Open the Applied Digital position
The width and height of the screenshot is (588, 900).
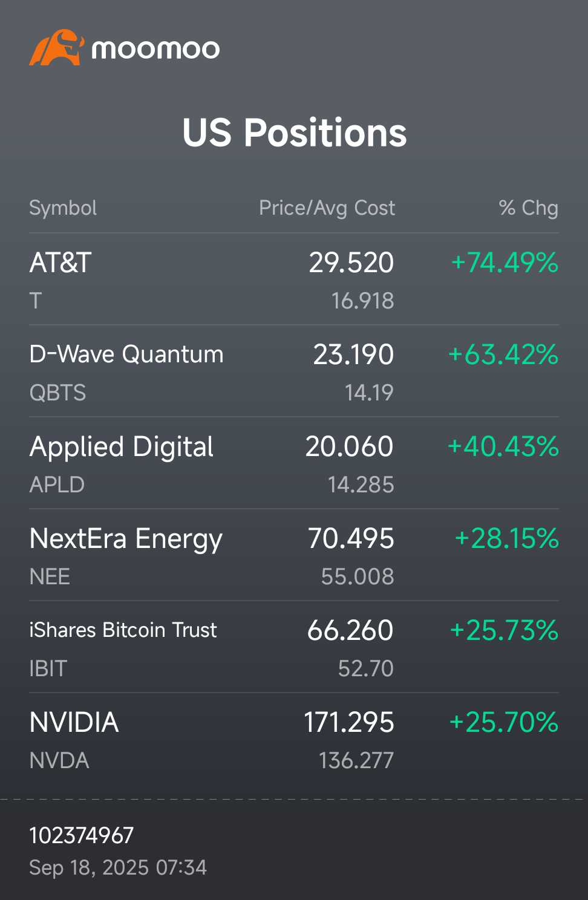pyautogui.click(x=122, y=447)
